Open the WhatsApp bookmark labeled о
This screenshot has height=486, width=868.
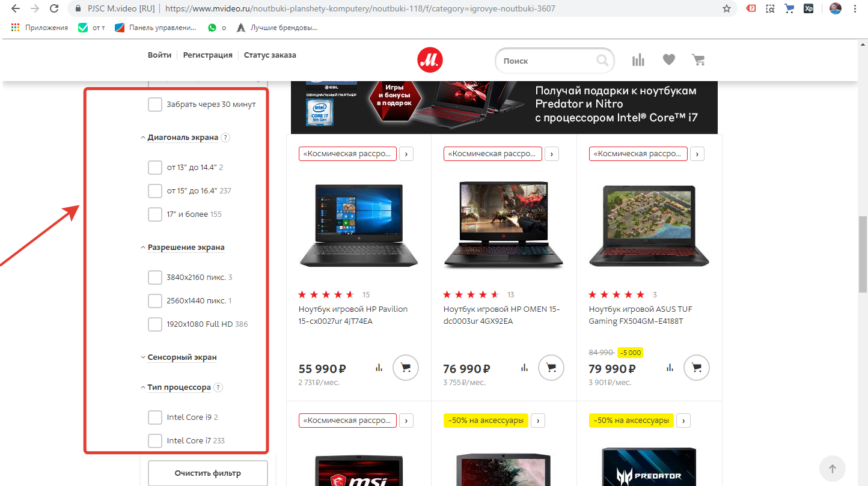point(217,28)
